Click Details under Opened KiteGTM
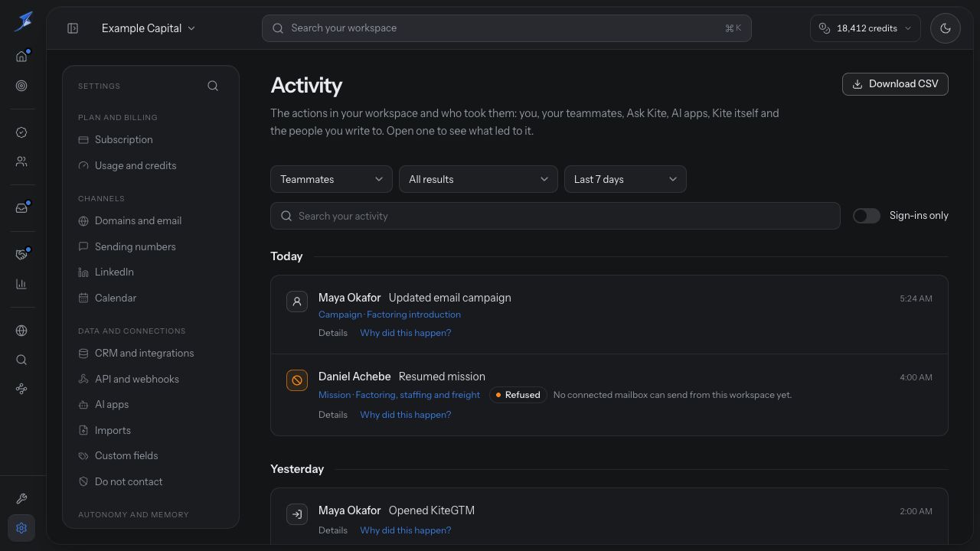Viewport: 980px width, 551px height. (333, 530)
